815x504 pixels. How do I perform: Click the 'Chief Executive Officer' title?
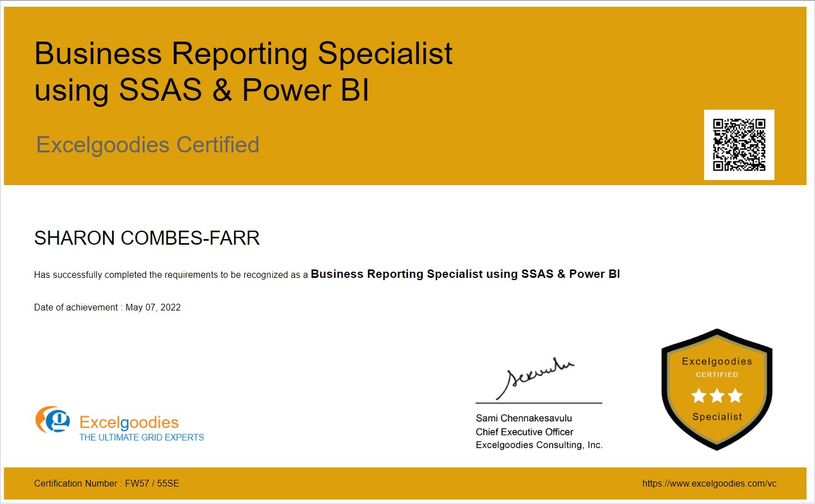(x=525, y=432)
